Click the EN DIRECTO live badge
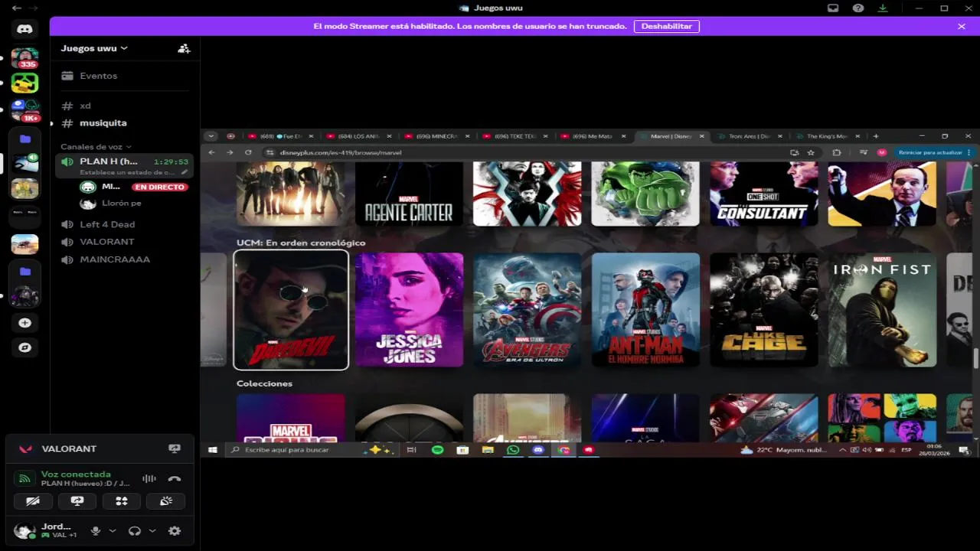 pyautogui.click(x=160, y=187)
